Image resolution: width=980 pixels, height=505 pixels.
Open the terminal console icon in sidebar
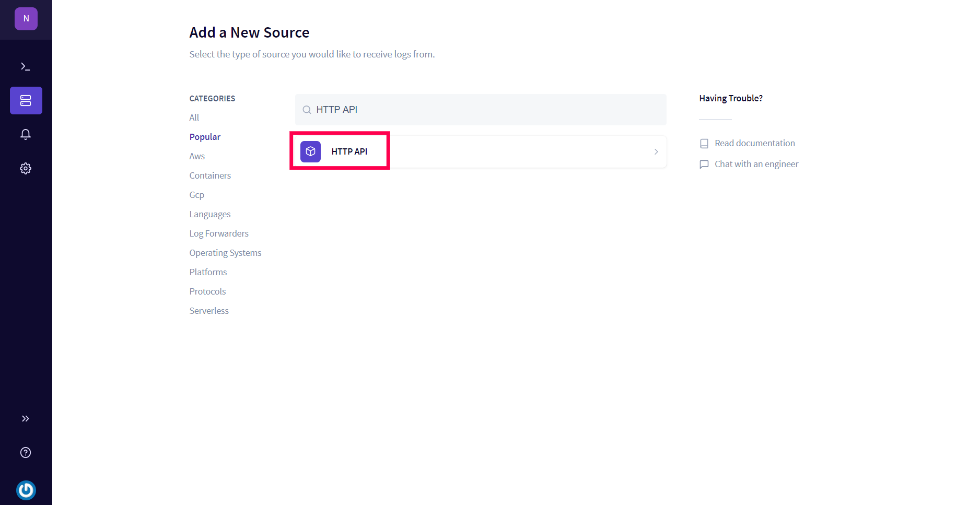coord(26,66)
